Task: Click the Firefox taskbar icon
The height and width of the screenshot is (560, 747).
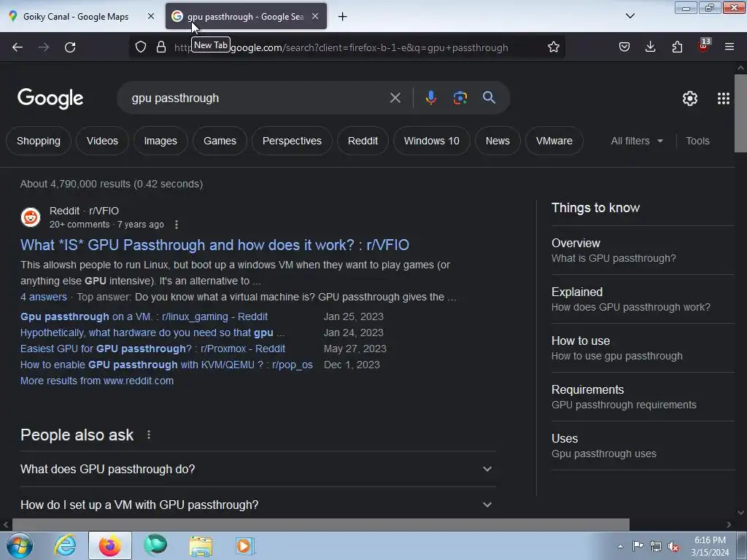Action: click(110, 545)
